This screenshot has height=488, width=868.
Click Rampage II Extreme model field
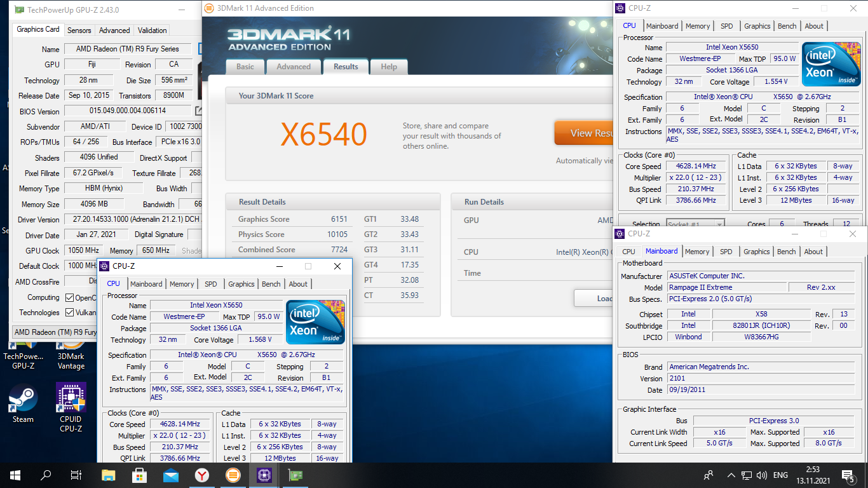(725, 287)
